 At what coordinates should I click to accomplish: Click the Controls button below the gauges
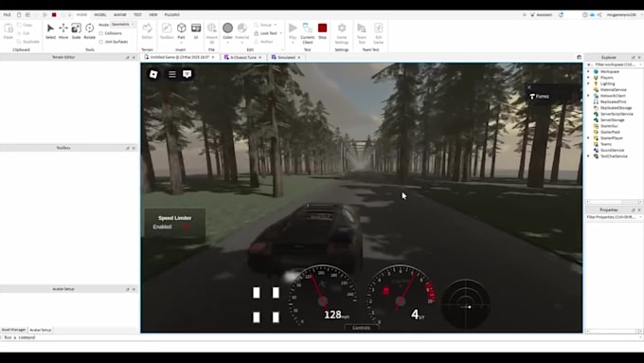tap(362, 328)
